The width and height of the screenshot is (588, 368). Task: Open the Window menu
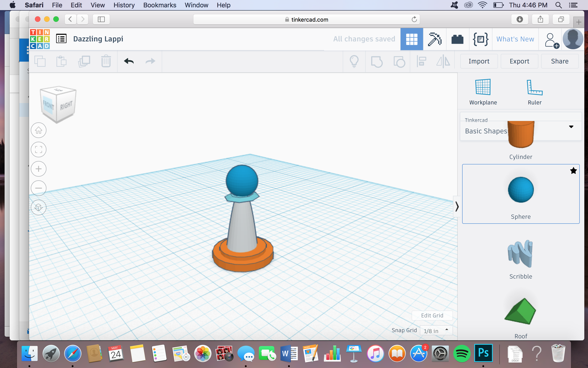pos(196,5)
